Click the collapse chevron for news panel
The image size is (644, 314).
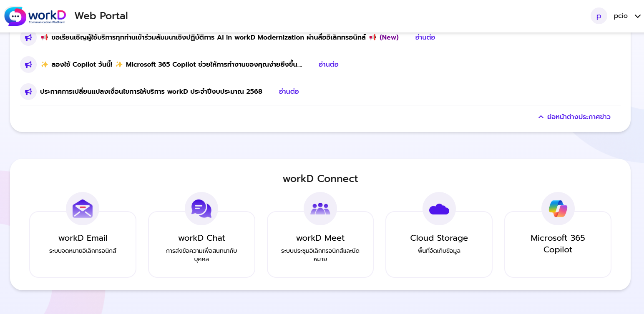541,117
